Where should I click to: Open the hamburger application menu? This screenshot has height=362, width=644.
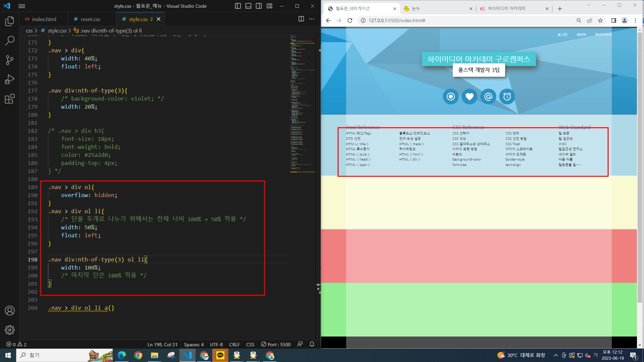(x=22, y=6)
